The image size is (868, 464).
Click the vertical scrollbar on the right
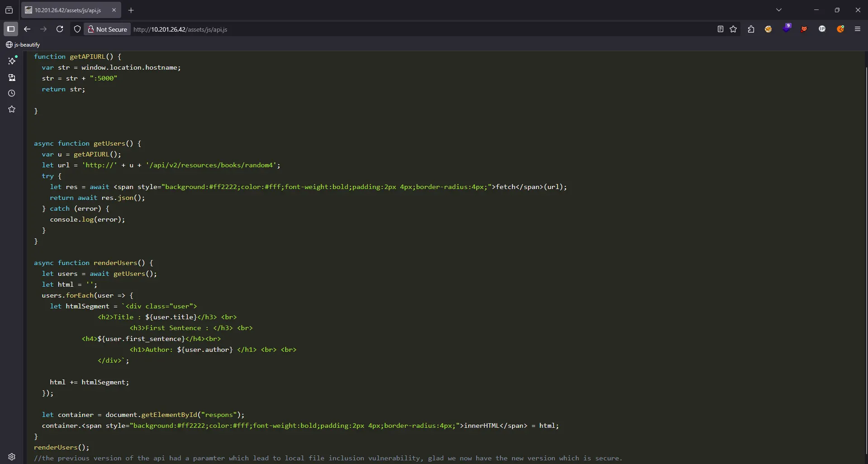coord(865,226)
